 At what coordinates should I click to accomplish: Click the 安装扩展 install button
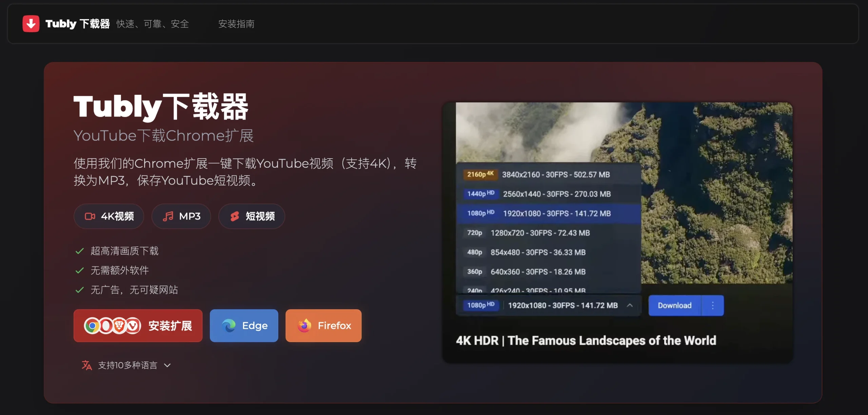138,326
